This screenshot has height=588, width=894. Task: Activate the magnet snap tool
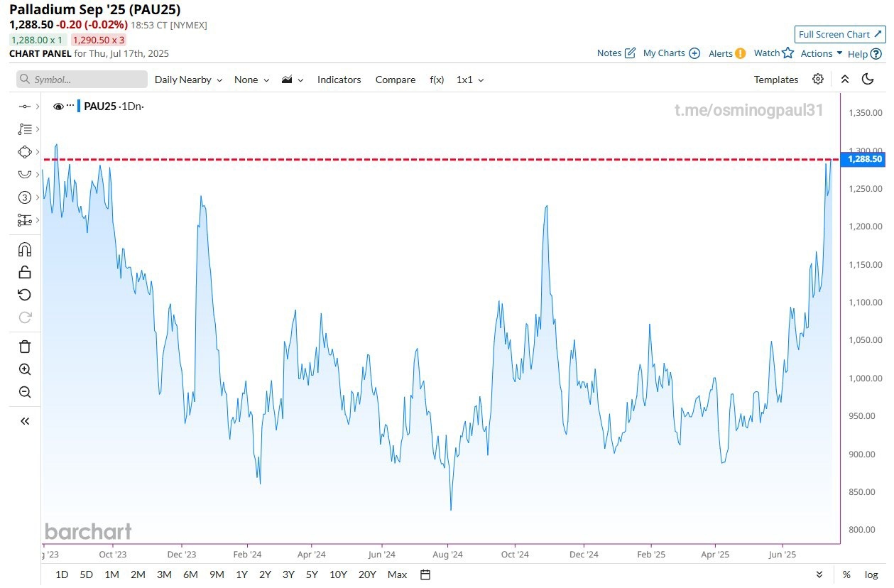coord(25,249)
